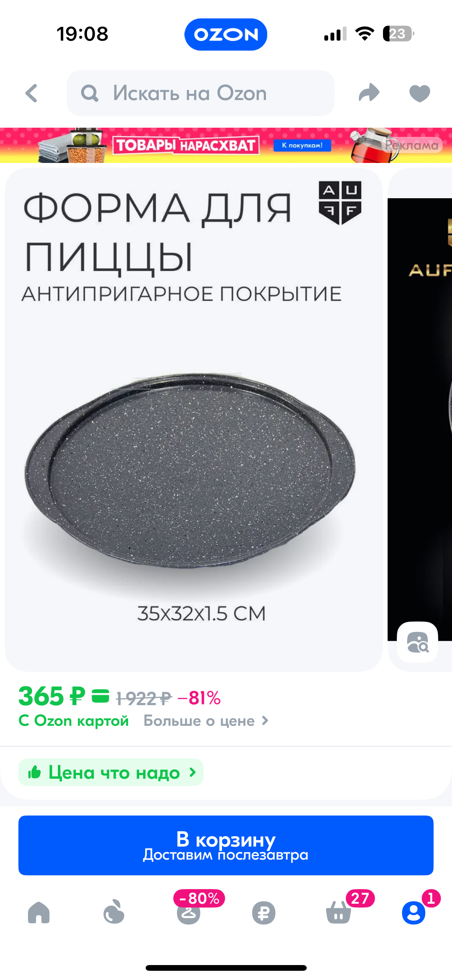
Task: Go to the Home tab
Action: [x=39, y=913]
